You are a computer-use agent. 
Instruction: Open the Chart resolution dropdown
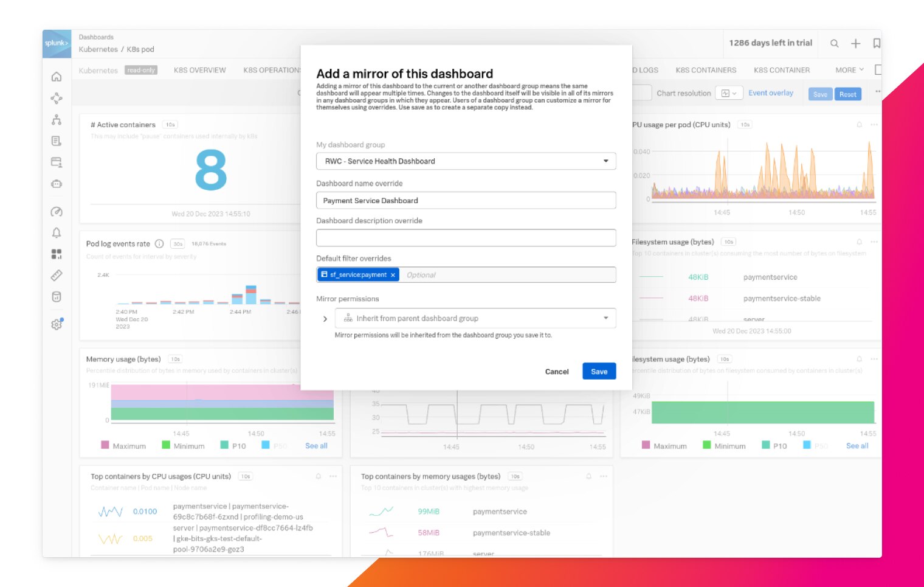click(728, 93)
